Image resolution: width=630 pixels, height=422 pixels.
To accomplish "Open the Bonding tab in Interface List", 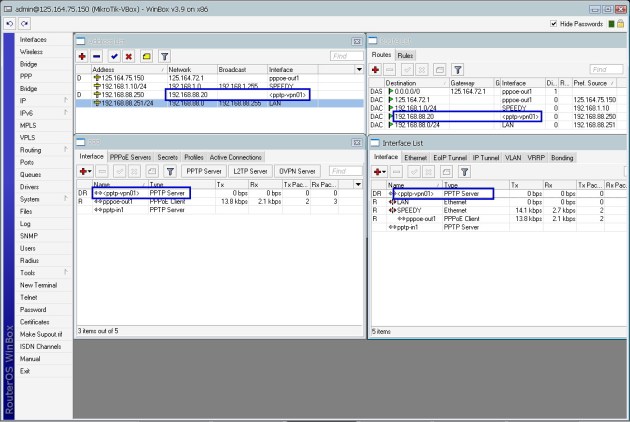I will (562, 158).
